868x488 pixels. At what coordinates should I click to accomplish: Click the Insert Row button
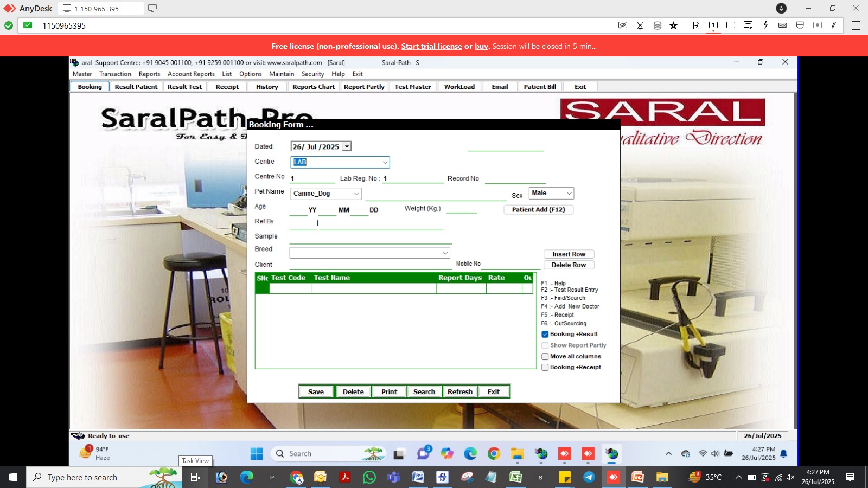[x=569, y=254]
